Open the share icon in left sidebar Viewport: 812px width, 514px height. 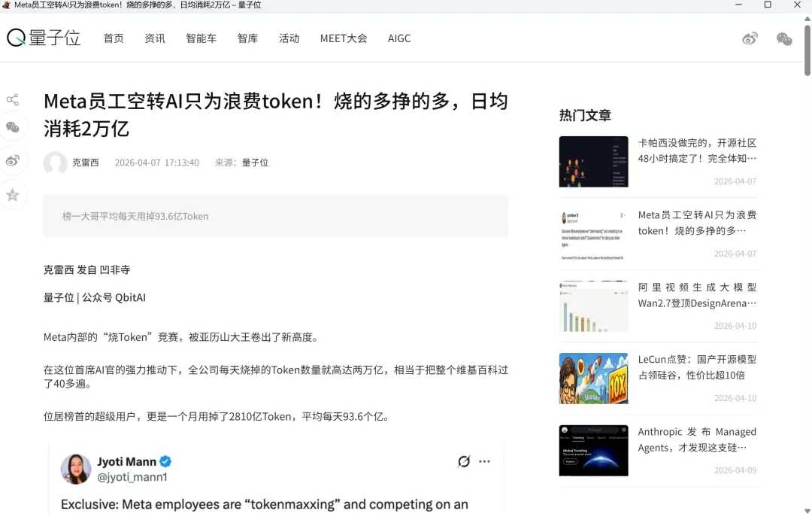[13, 99]
